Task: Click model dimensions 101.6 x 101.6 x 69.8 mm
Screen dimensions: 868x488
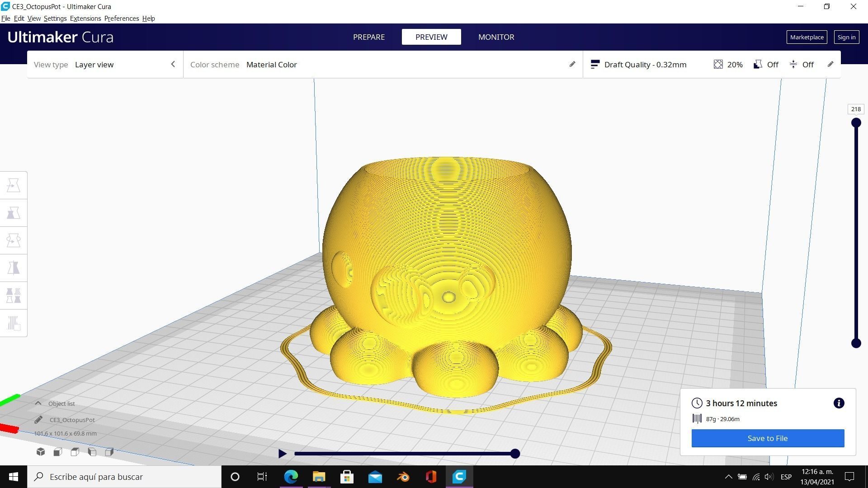Action: tap(65, 433)
